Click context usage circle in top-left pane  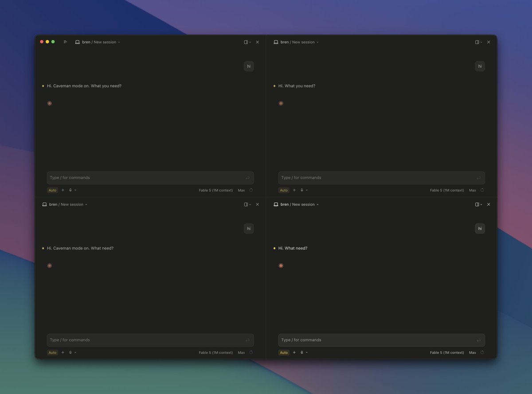[251, 190]
